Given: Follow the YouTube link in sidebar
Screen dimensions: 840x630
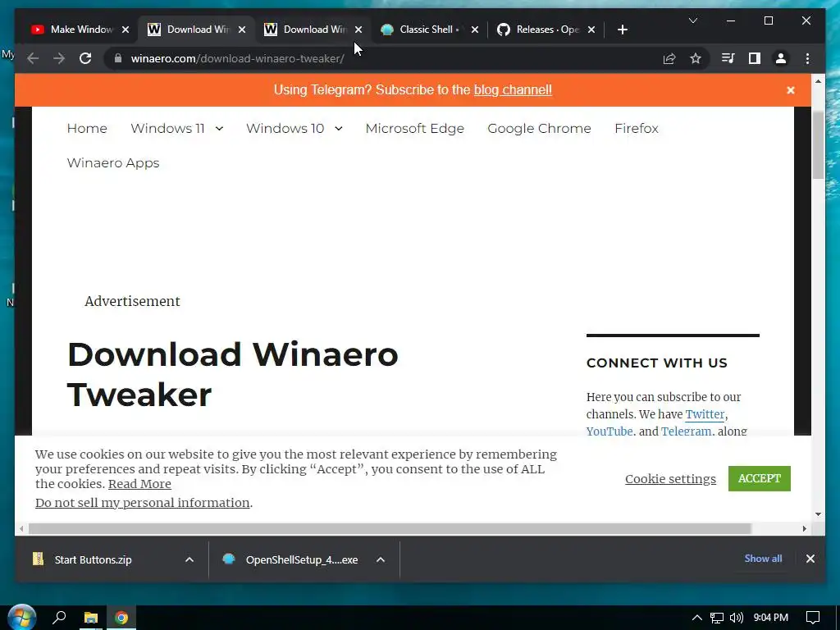Looking at the screenshot, I should coord(609,431).
